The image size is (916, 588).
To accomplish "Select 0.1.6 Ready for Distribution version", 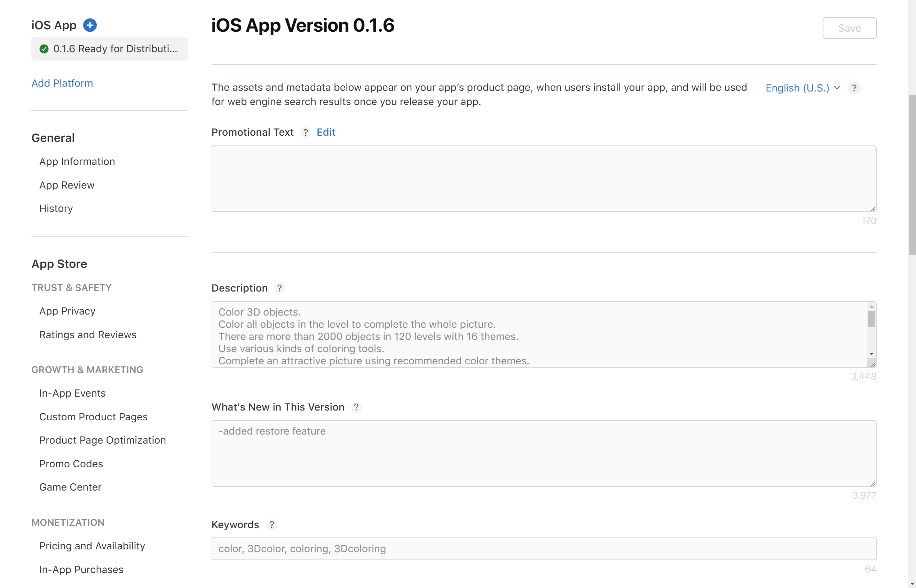I will tap(114, 49).
